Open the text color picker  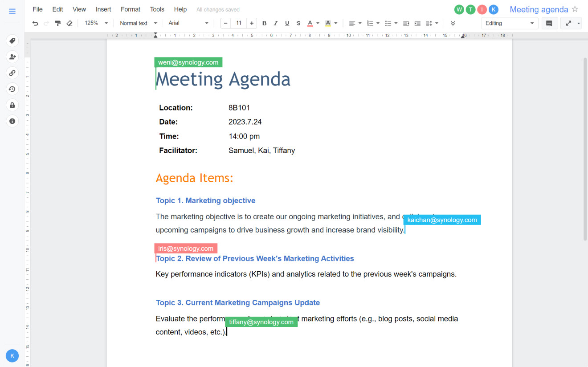pos(312,23)
